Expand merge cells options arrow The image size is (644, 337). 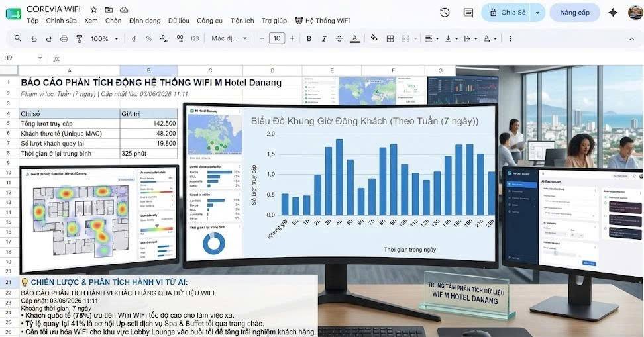[x=415, y=38]
